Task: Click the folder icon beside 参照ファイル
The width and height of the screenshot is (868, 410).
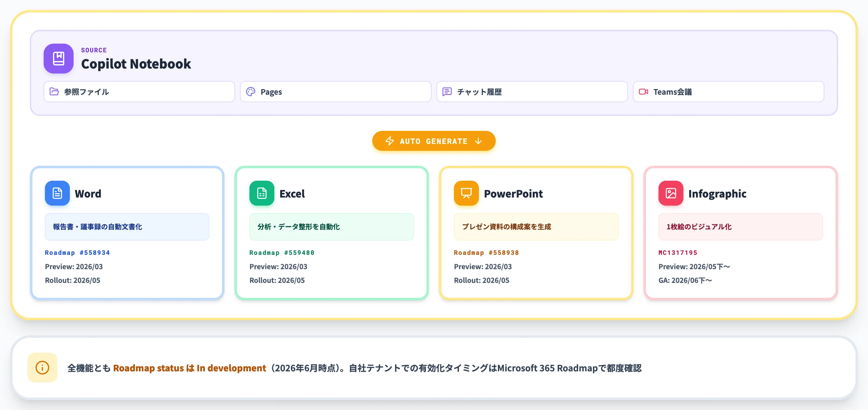Action: [54, 92]
